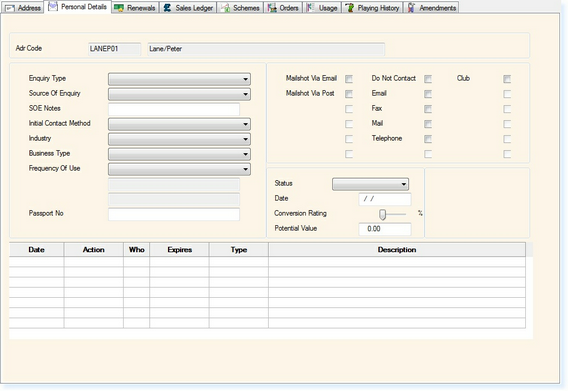
Task: Click the Playing History tab icon
Action: pyautogui.click(x=350, y=8)
